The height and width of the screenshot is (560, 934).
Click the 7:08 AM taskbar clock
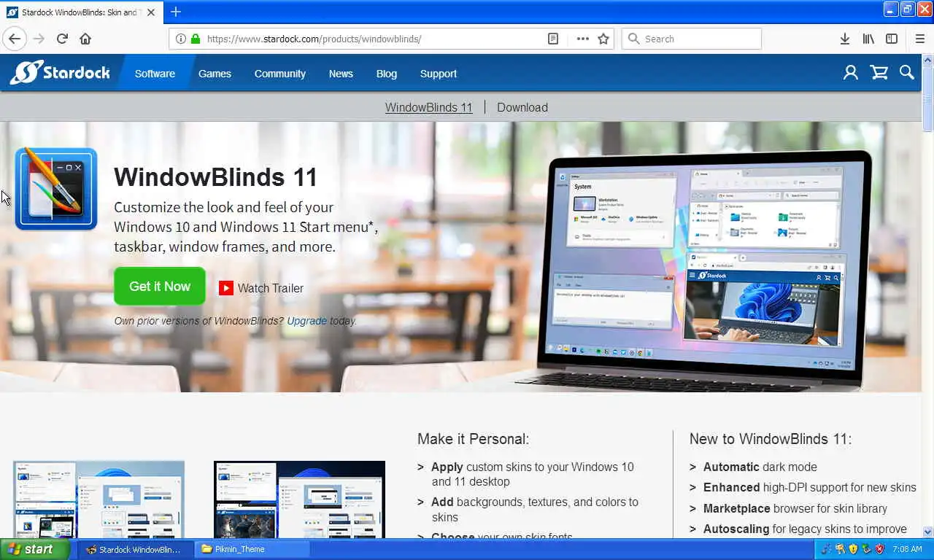(x=907, y=549)
